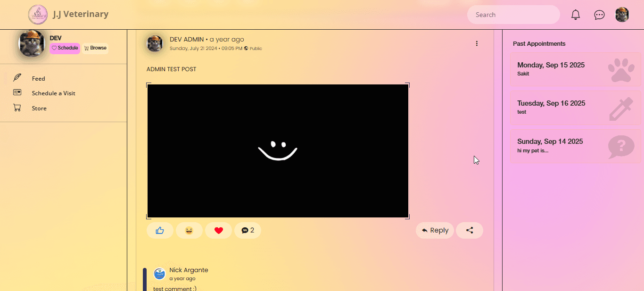This screenshot has width=644, height=291.
Task: Click the Search input field
Action: tap(513, 15)
